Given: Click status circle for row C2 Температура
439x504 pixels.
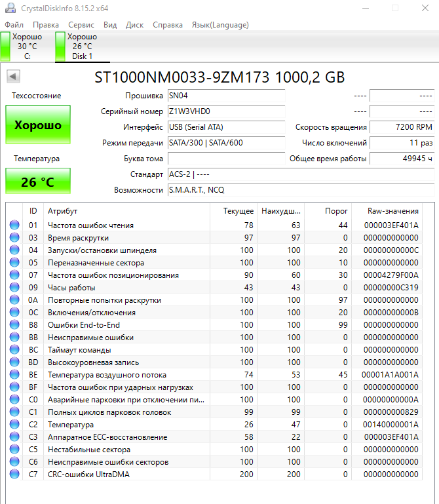Looking at the screenshot, I should click(x=14, y=424).
